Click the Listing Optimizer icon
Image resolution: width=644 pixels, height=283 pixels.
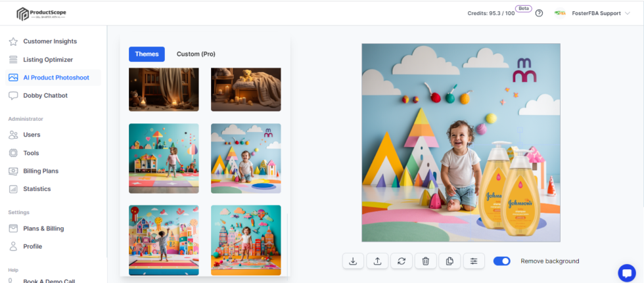pos(13,60)
